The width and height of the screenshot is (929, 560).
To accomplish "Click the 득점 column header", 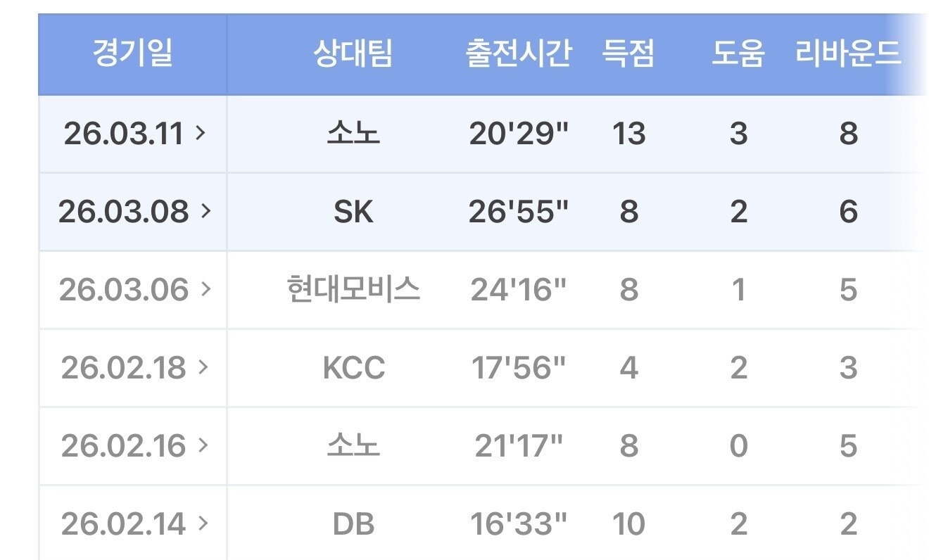I will (x=628, y=54).
